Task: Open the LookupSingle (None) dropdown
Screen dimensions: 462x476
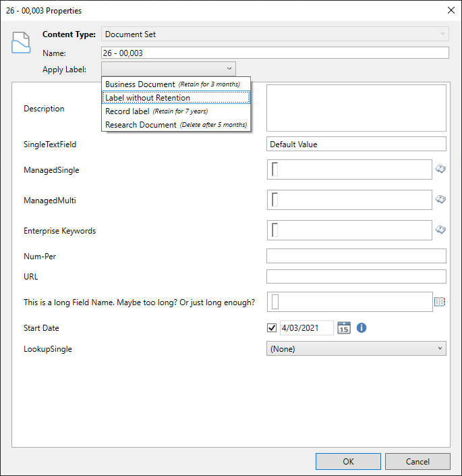Action: click(x=356, y=348)
